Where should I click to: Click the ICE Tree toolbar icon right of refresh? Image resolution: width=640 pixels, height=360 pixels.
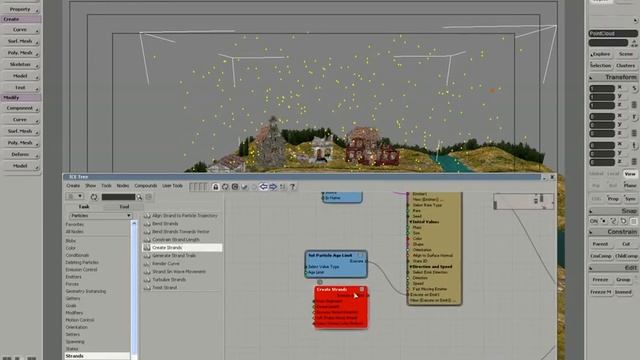(235, 187)
